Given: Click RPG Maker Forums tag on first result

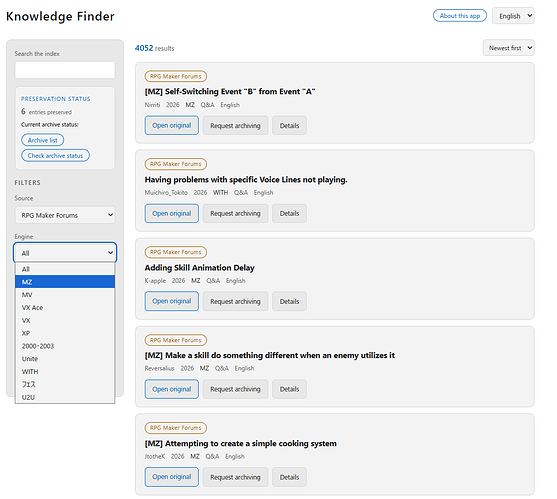Looking at the screenshot, I should (175, 76).
